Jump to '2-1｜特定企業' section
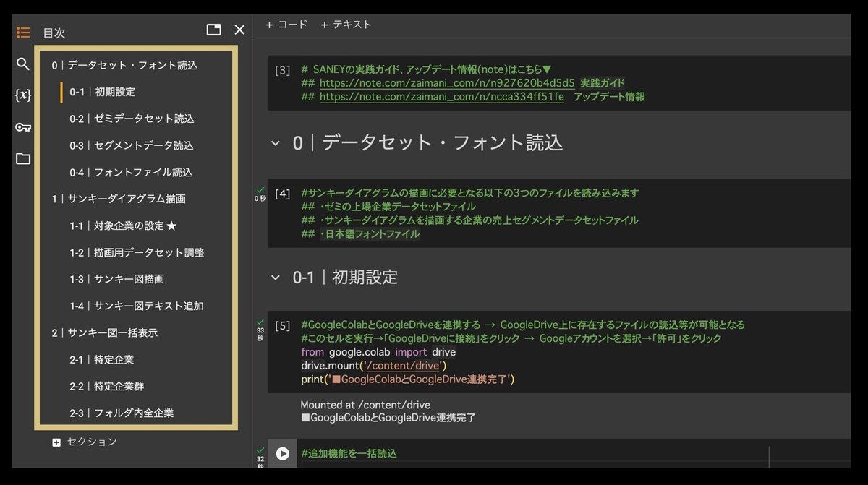 point(101,359)
